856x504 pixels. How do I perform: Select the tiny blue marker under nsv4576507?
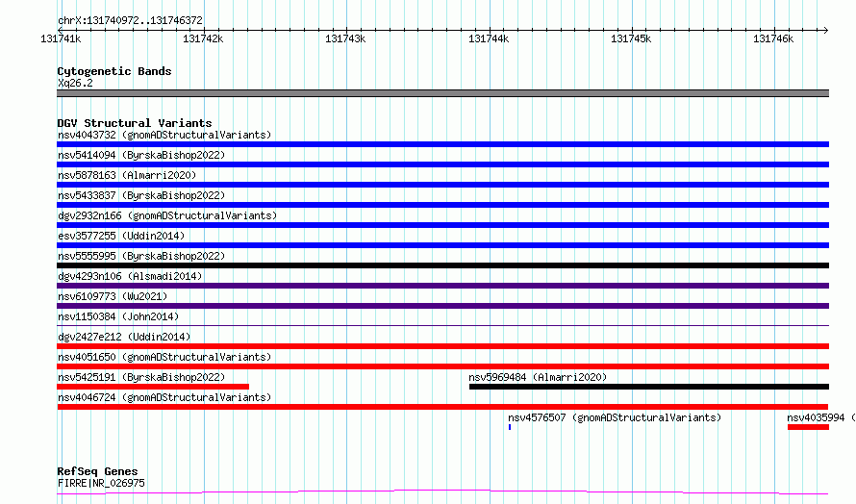510,427
